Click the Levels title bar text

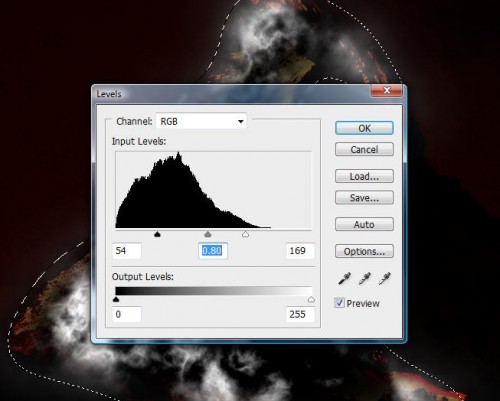tap(109, 94)
